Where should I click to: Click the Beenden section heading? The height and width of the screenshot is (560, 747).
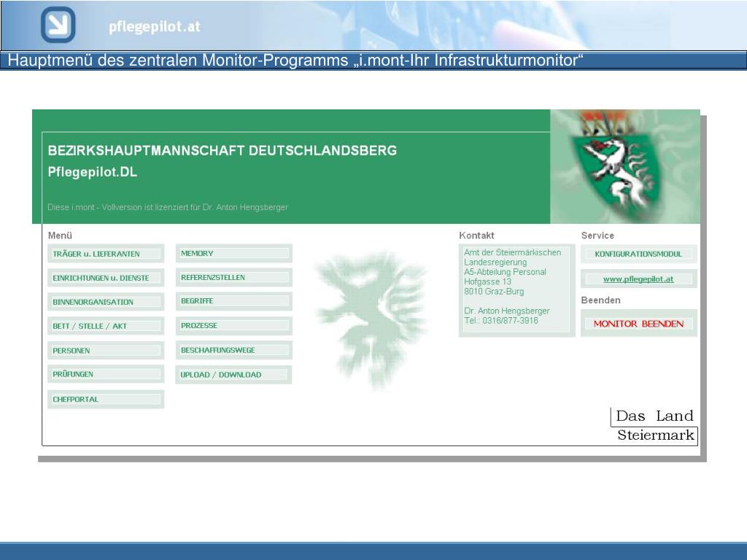(x=600, y=300)
